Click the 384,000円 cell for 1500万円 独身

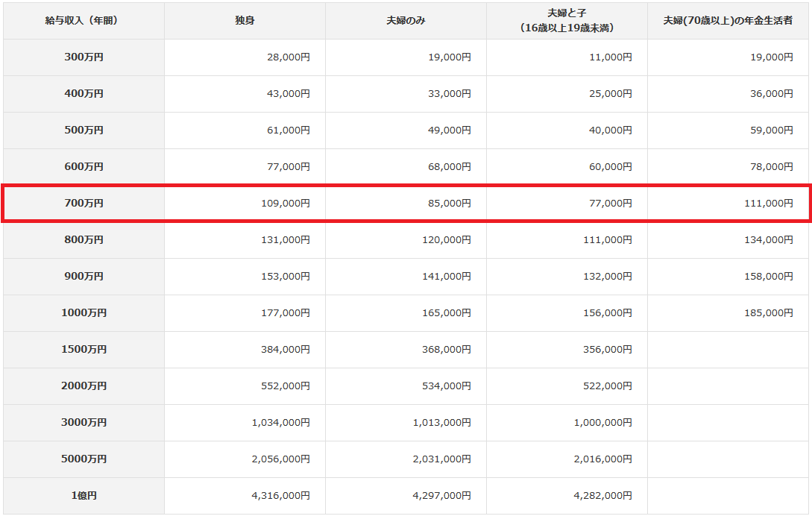pyautogui.click(x=286, y=349)
